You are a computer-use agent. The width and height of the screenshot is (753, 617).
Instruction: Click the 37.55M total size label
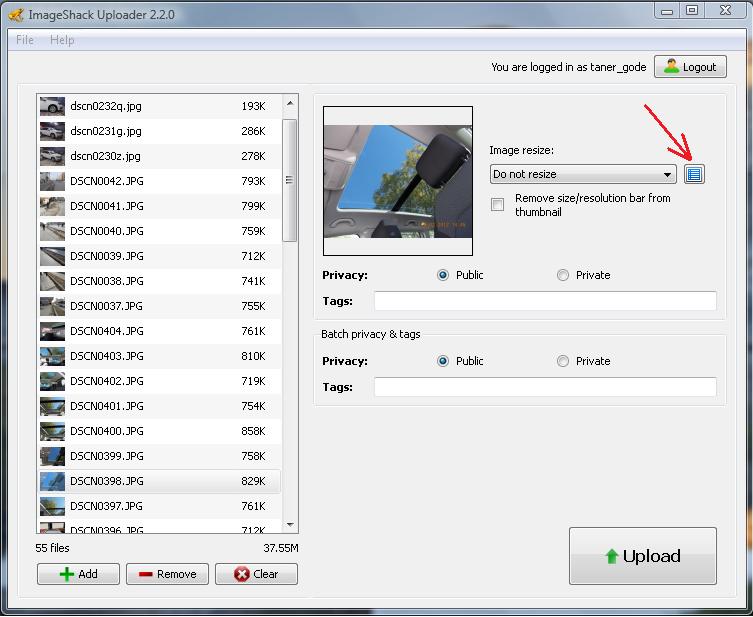pyautogui.click(x=280, y=548)
